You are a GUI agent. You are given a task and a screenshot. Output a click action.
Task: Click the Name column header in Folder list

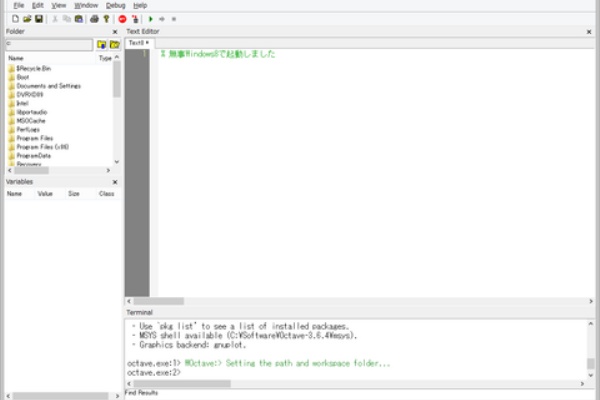pyautogui.click(x=16, y=59)
